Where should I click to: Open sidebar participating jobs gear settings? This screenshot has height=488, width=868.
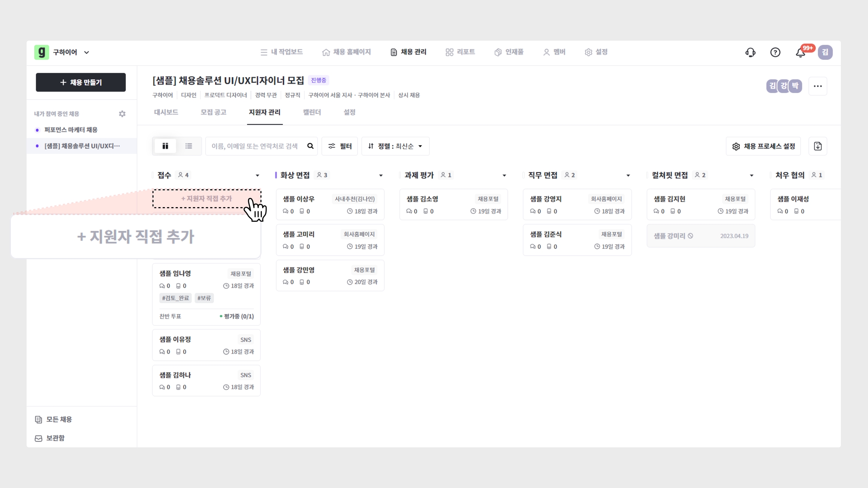click(x=122, y=114)
